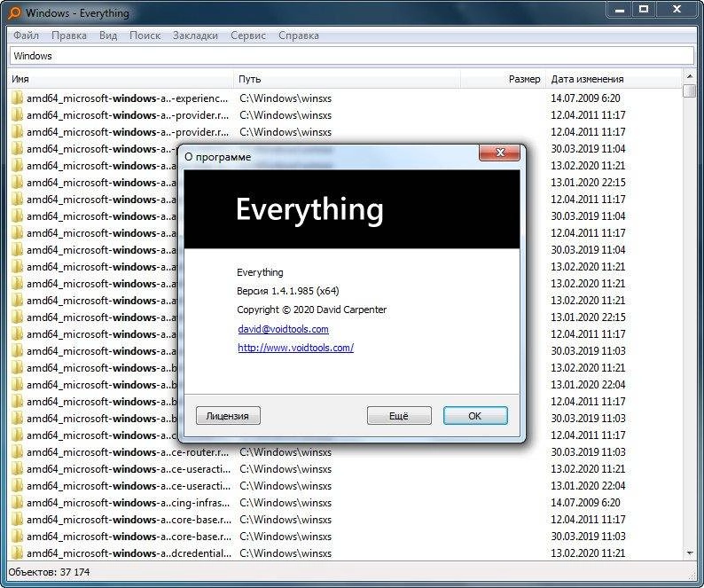The height and width of the screenshot is (588, 704).
Task: Click the search field containing 'Windows'
Action: 351,56
